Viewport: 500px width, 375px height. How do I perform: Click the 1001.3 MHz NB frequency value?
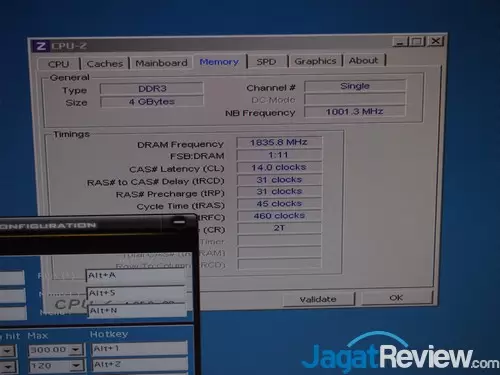point(355,111)
